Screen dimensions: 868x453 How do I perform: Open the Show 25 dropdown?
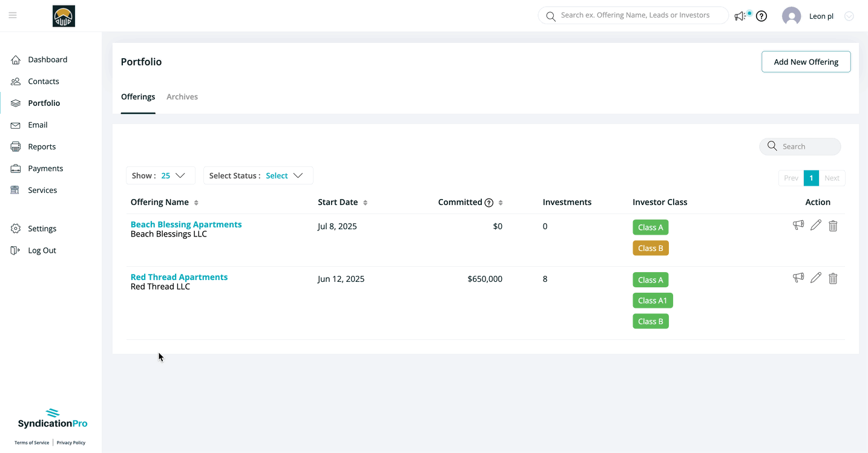click(x=160, y=175)
